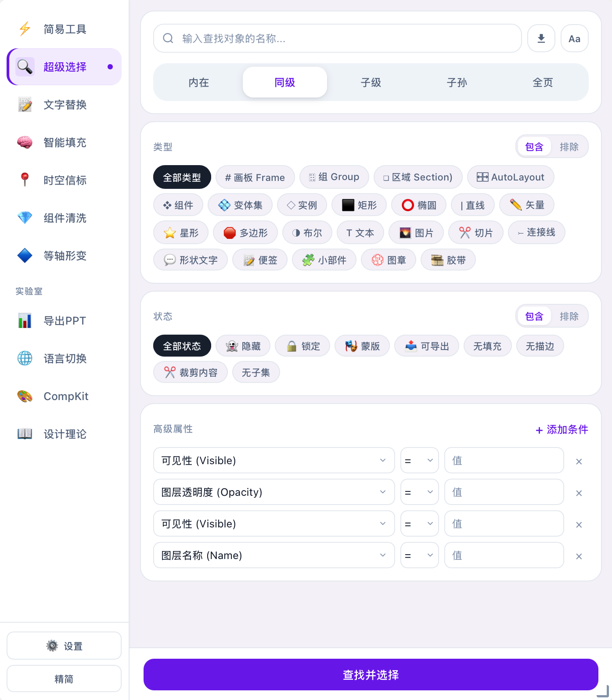612x700 pixels.
Task: Open the first 可见性 (Visible) property dropdown
Action: [274, 460]
